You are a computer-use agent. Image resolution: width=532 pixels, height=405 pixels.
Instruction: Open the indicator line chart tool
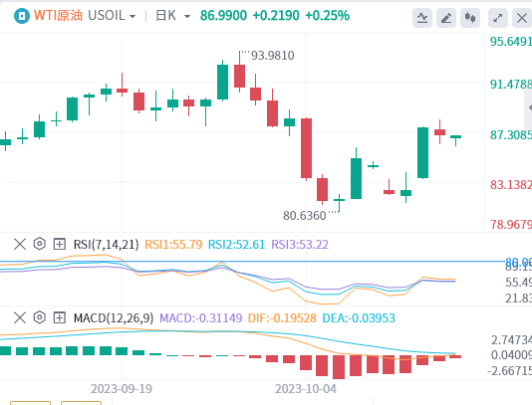(x=422, y=18)
